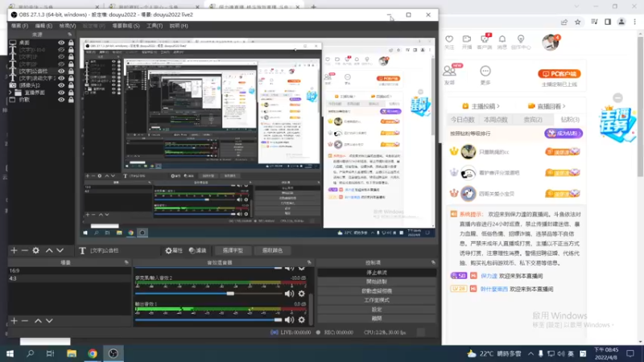Viewport: 644px width, 362px height.
Task: Move selected source down
Action: click(60, 250)
